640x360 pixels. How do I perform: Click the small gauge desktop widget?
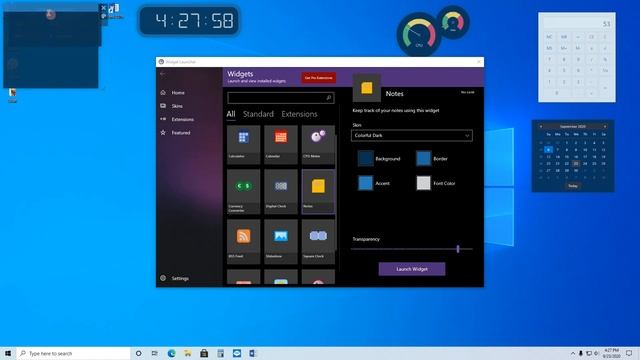(453, 22)
